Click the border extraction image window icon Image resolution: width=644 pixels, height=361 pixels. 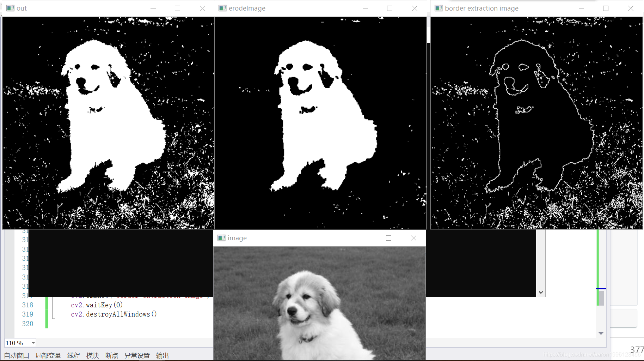(x=438, y=8)
